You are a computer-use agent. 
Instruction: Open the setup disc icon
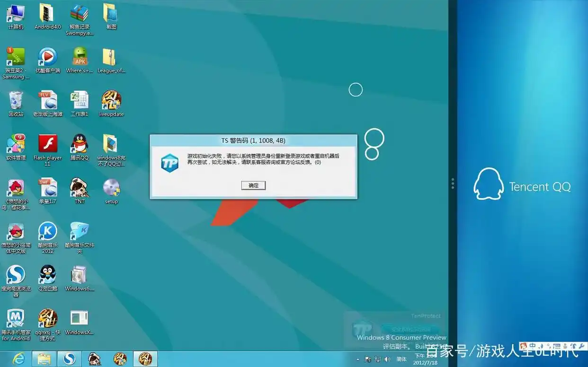pos(111,188)
